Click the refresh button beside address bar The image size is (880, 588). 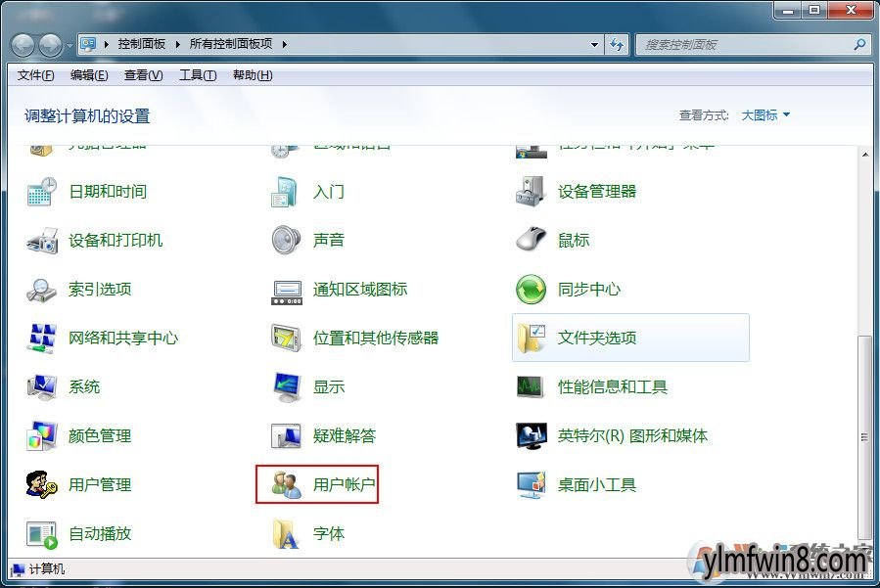click(617, 44)
